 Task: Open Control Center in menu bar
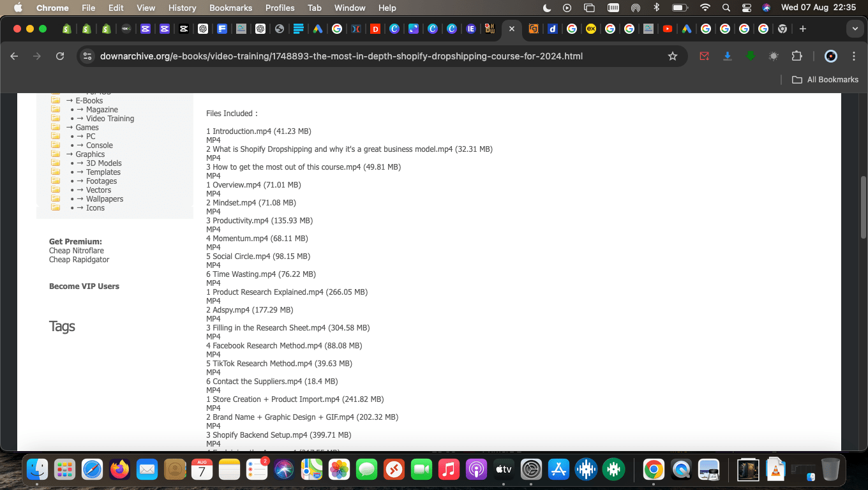(747, 8)
